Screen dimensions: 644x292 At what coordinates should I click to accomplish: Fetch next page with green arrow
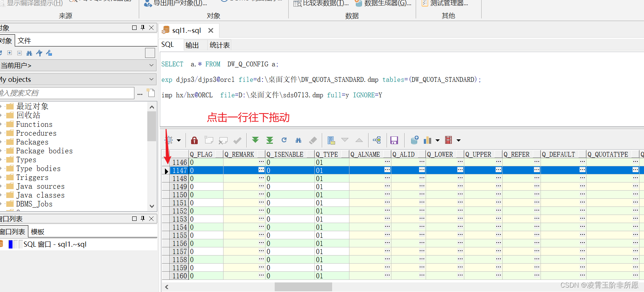(255, 140)
